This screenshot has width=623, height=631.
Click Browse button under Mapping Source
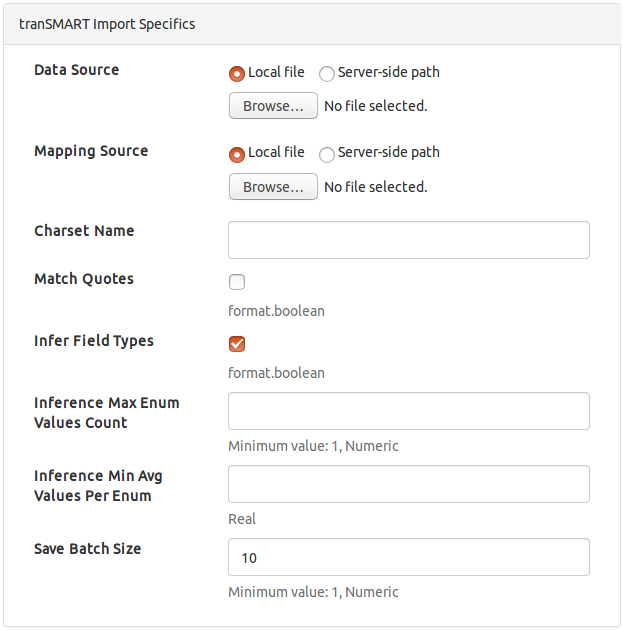(273, 187)
